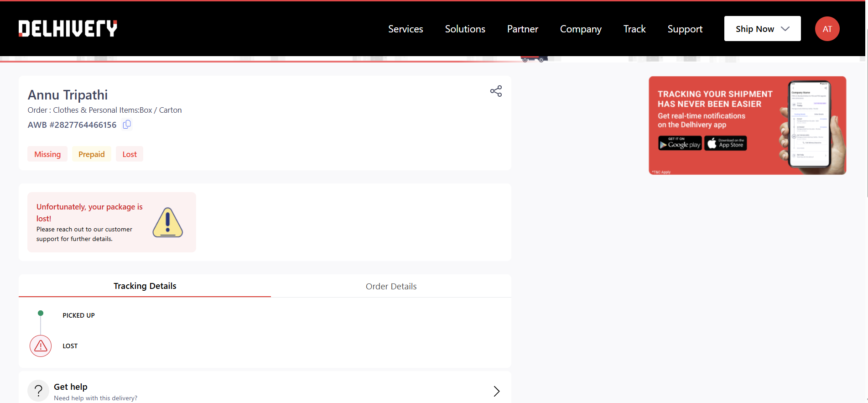The image size is (868, 403).
Task: Click the phone image in app banner
Action: tap(810, 126)
